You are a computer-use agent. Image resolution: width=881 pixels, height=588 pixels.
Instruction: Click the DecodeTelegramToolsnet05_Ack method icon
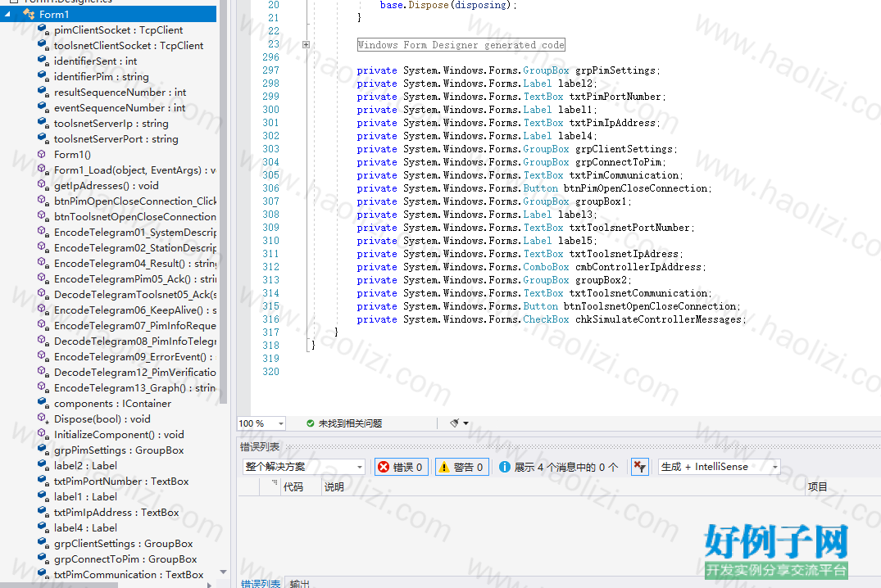(43, 294)
